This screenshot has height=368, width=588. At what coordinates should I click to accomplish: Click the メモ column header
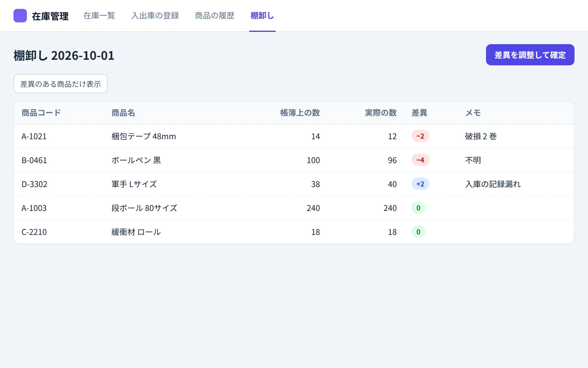coord(473,113)
